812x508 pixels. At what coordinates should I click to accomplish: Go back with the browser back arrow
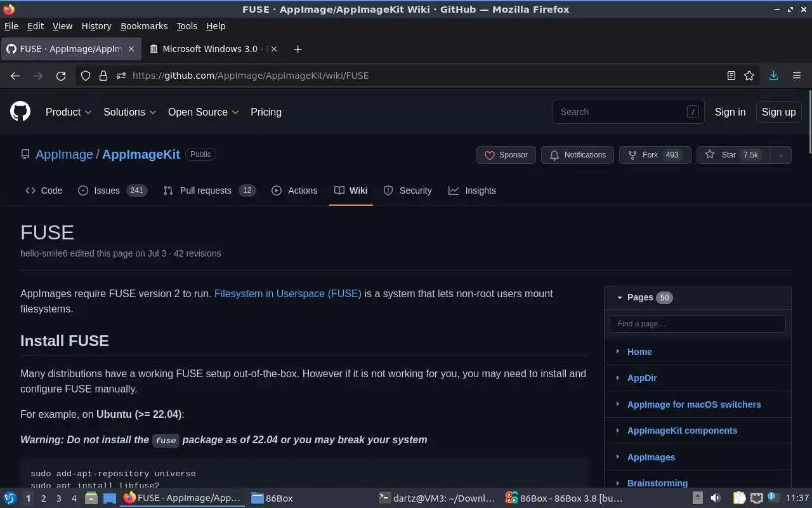15,76
